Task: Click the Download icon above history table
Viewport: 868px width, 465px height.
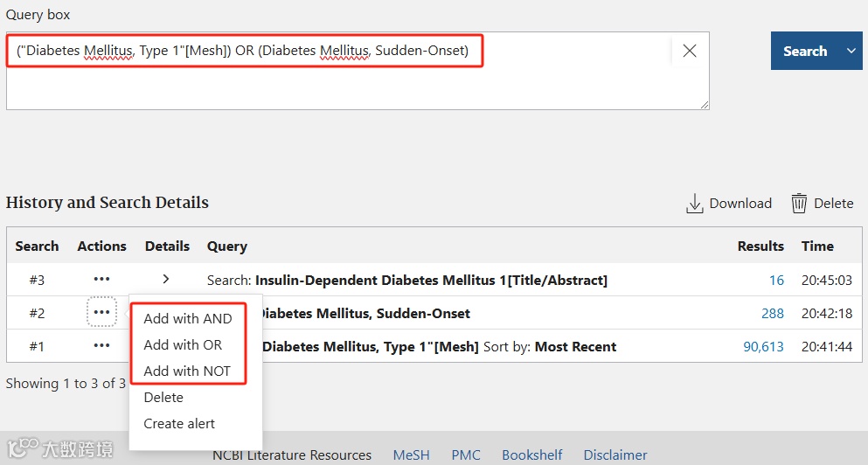Action: point(695,204)
